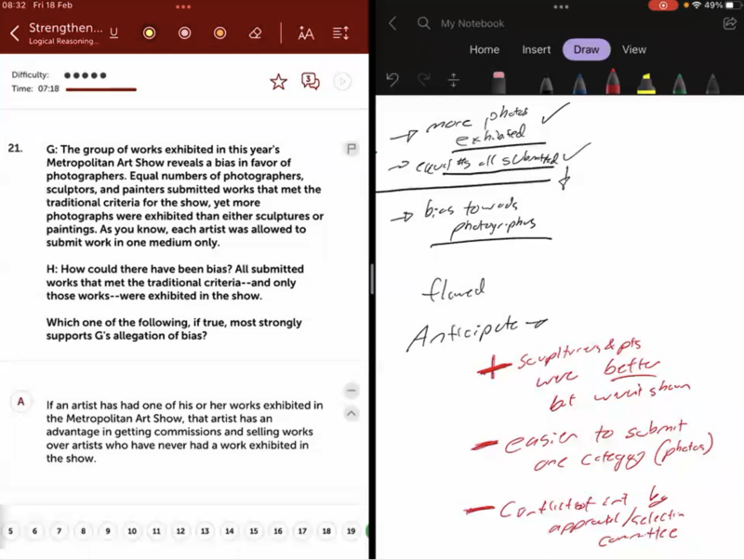Flag question 21 for review

[352, 149]
